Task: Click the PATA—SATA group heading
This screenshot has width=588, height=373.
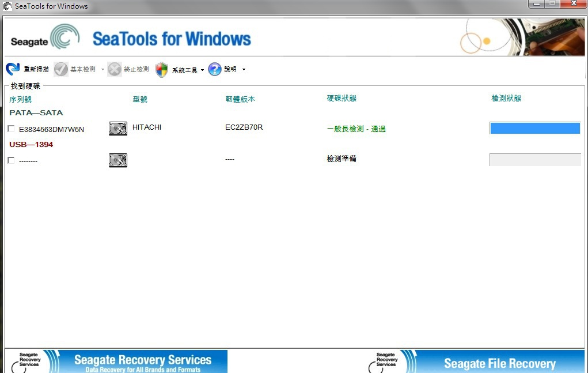Action: (x=36, y=112)
